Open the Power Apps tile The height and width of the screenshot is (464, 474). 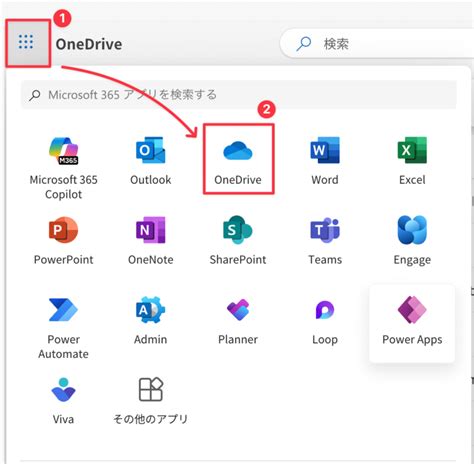[412, 323]
